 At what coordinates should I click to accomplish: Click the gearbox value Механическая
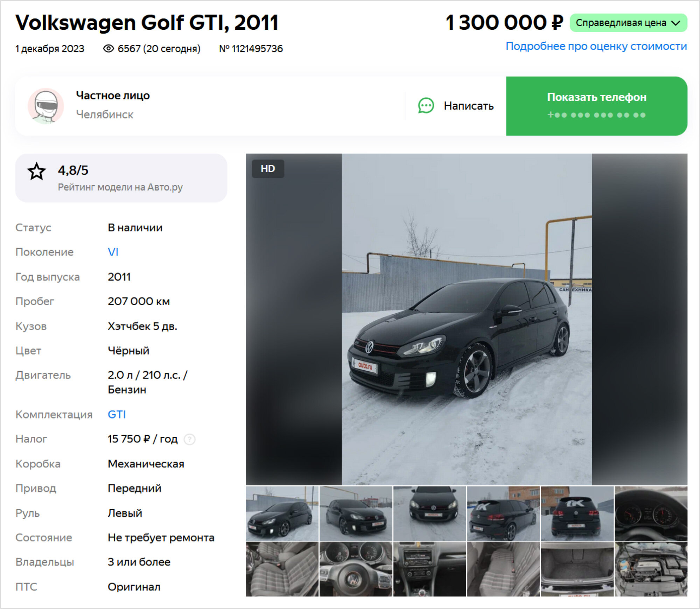pos(146,464)
